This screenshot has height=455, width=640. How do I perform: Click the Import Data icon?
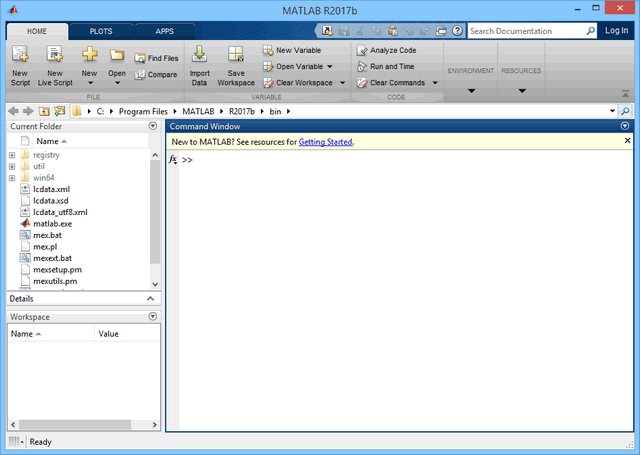pyautogui.click(x=199, y=58)
